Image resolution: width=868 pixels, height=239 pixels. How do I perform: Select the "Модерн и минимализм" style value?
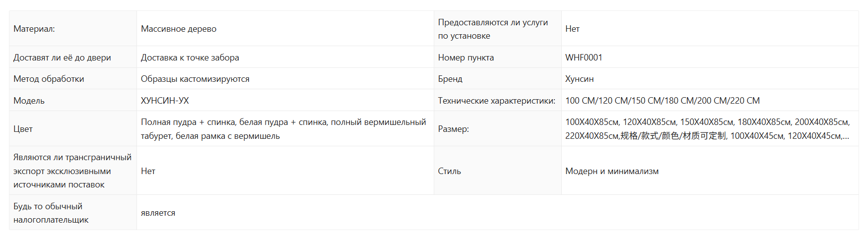(x=612, y=171)
